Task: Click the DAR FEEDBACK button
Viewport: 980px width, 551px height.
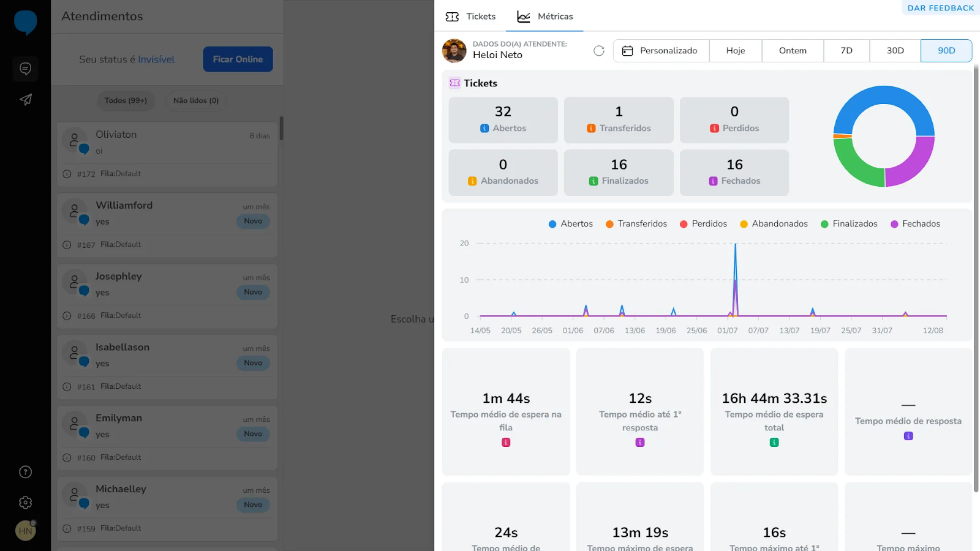Action: [x=941, y=8]
